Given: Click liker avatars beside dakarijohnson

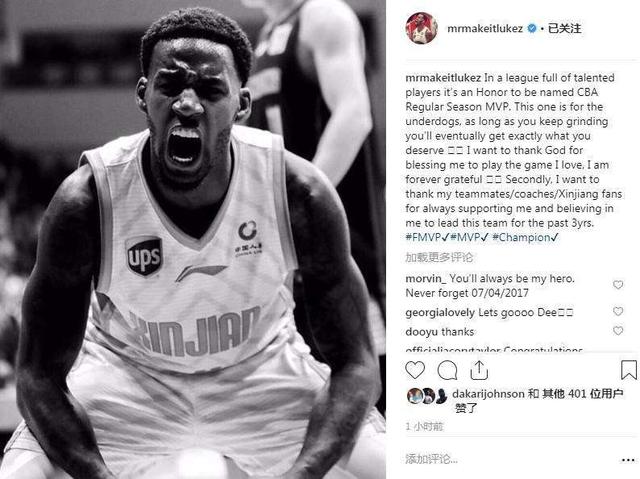Looking at the screenshot, I should 427,396.
